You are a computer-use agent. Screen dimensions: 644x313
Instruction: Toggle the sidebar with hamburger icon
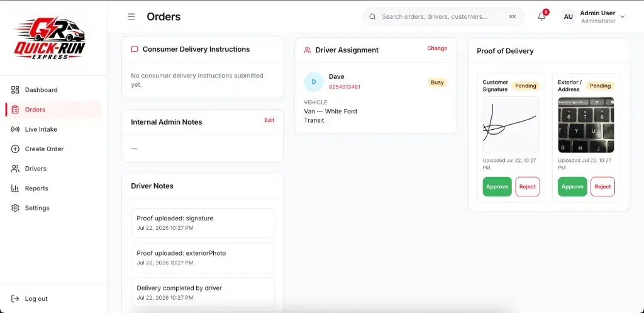(x=131, y=17)
